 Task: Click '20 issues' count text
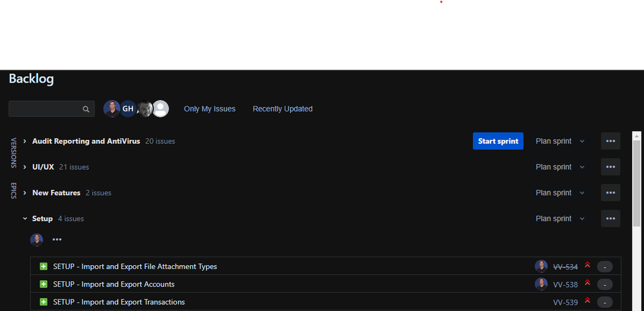pos(160,141)
